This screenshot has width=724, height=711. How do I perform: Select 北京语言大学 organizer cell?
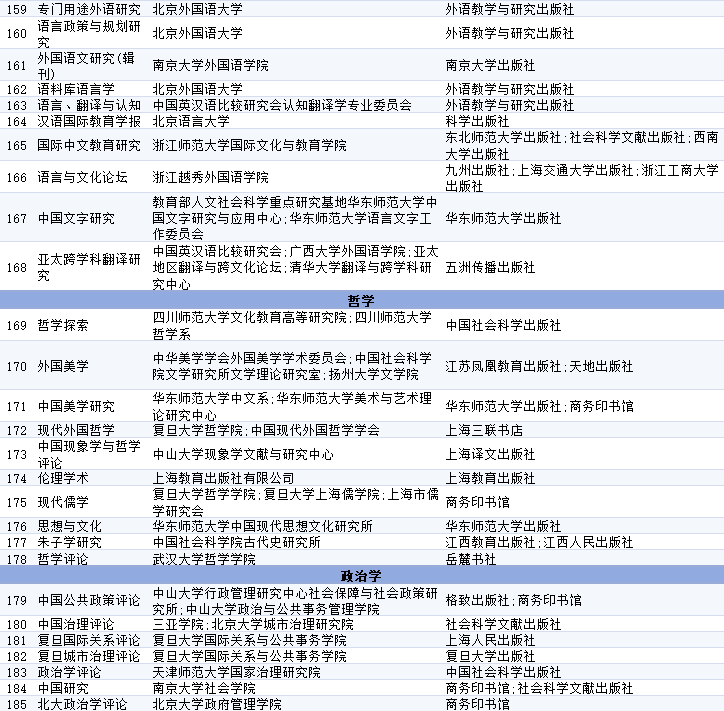[x=191, y=121]
